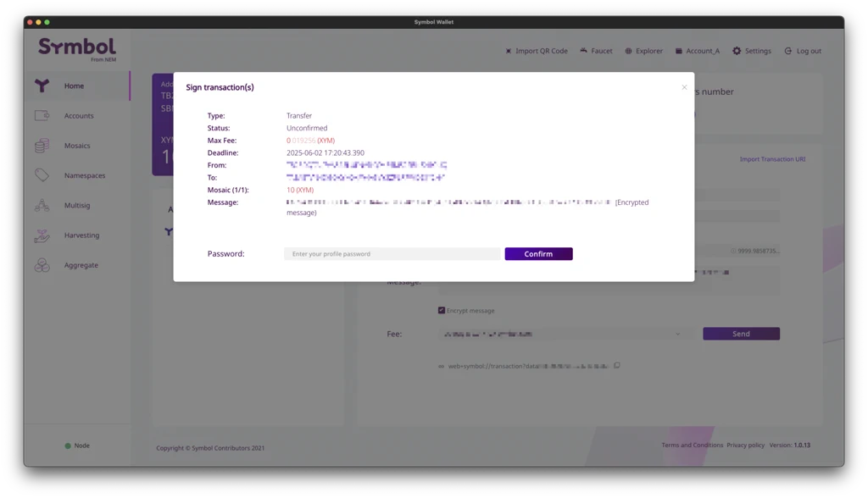Click the Faucet icon in header
This screenshot has width=868, height=498.
click(x=583, y=50)
